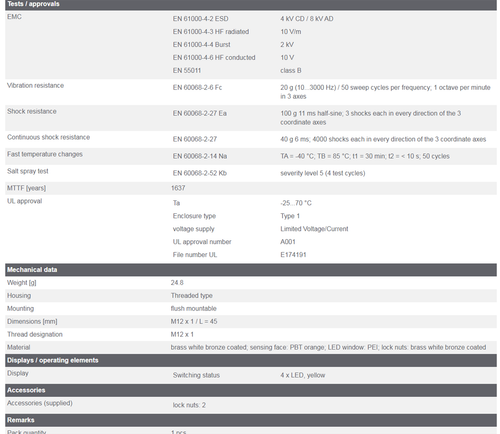This screenshot has height=434, width=500.
Task: Click the UL file number E174191
Action: click(293, 255)
